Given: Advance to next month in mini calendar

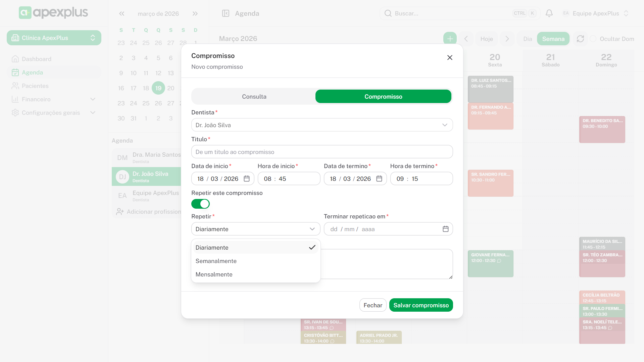Looking at the screenshot, I should coord(195,14).
